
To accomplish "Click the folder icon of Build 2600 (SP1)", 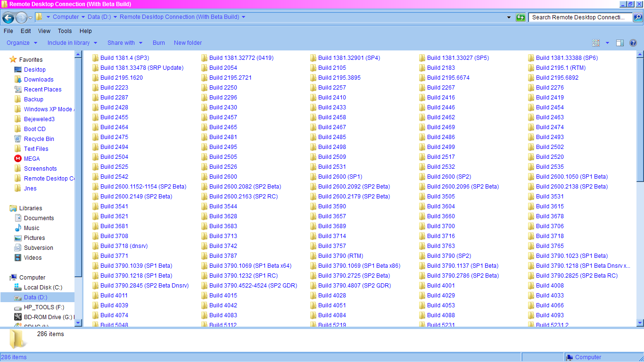I will point(314,177).
